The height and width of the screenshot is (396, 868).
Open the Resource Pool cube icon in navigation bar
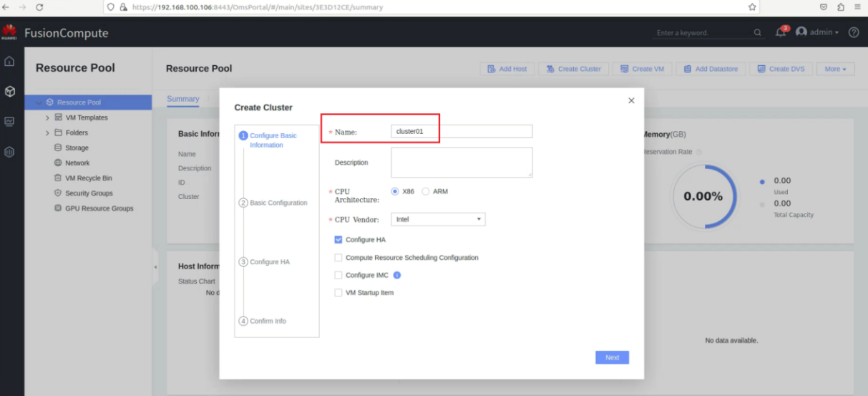[x=9, y=92]
